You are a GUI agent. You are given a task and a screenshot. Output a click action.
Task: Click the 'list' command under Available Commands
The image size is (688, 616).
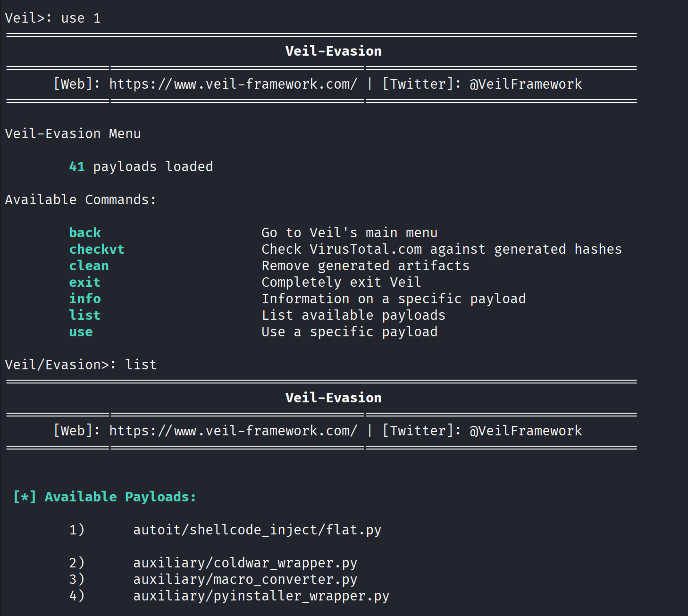[x=85, y=316]
